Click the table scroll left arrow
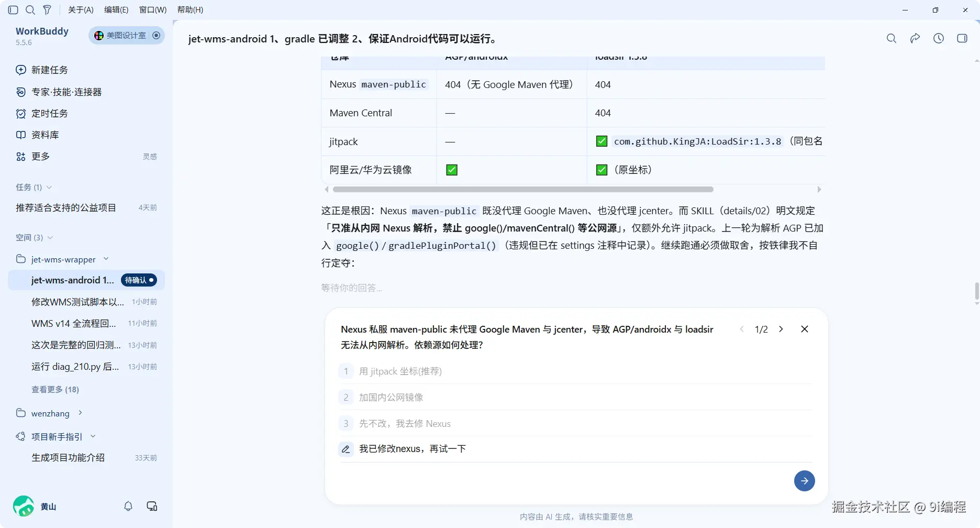 [327, 190]
